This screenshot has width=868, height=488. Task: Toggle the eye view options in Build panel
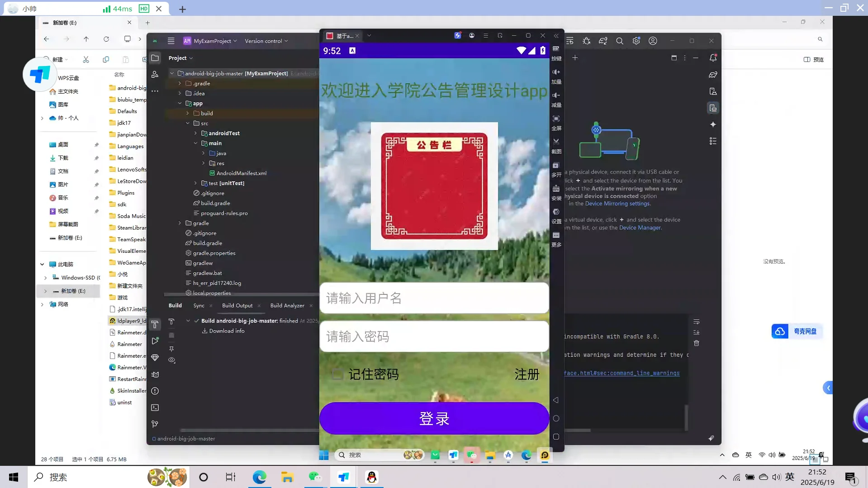coord(171,360)
